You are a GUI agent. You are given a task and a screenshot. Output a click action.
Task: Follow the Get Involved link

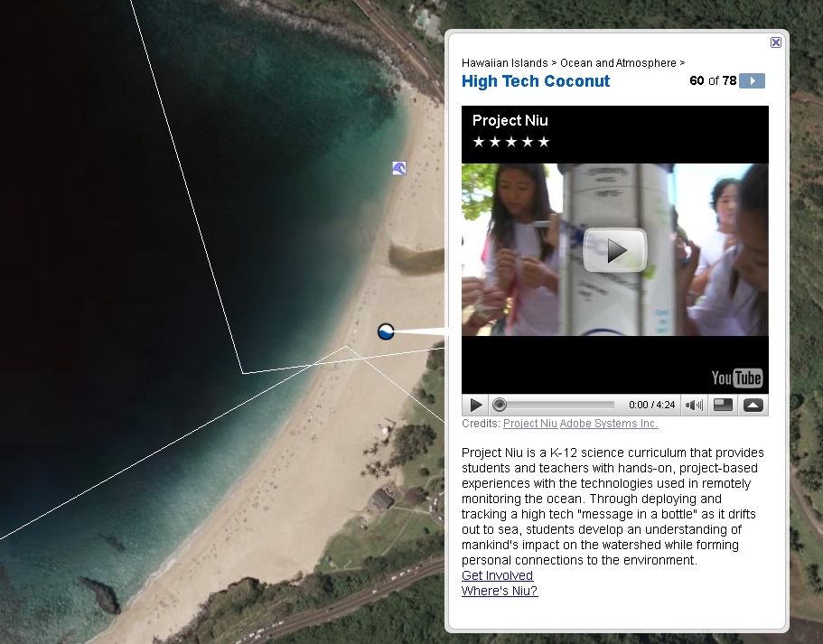point(497,575)
